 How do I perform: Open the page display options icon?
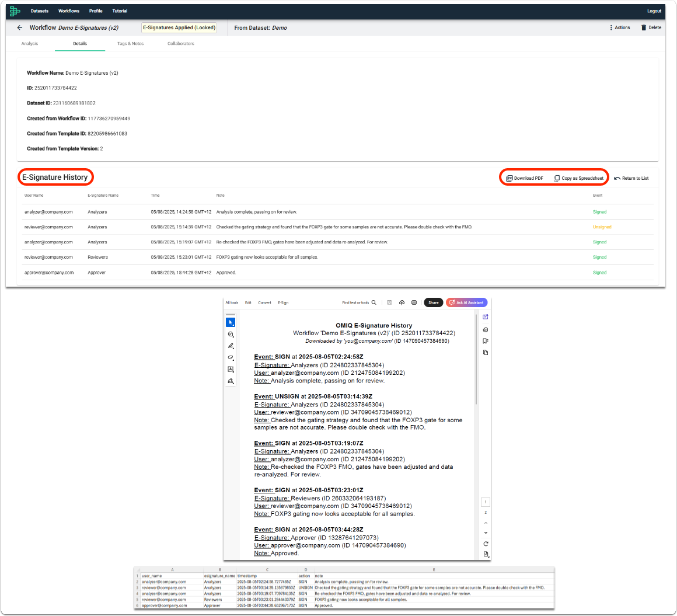tap(486, 555)
